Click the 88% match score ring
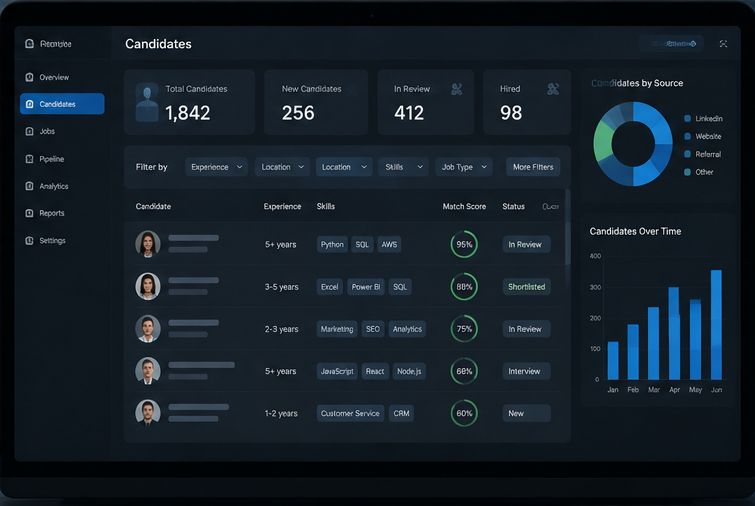Screen dimensions: 755x506 point(464,287)
